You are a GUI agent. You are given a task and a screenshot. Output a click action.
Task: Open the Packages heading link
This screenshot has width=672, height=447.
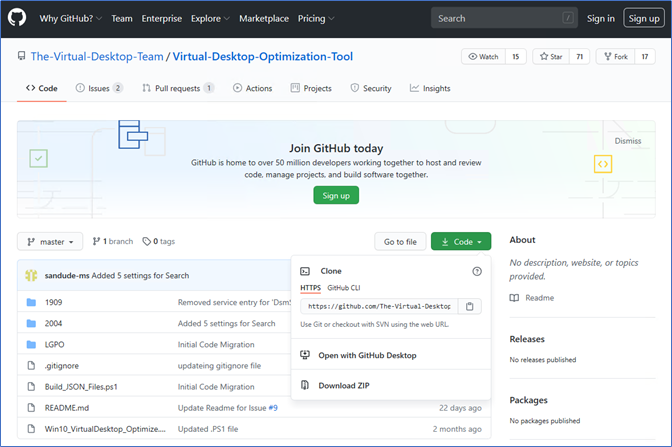coord(528,400)
